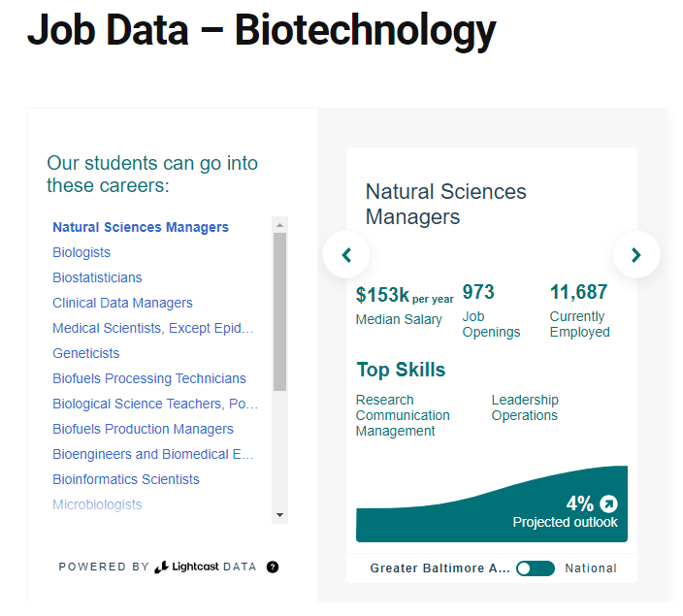Choose Clinical Data Managers
This screenshot has width=683, height=616.
[x=122, y=303]
